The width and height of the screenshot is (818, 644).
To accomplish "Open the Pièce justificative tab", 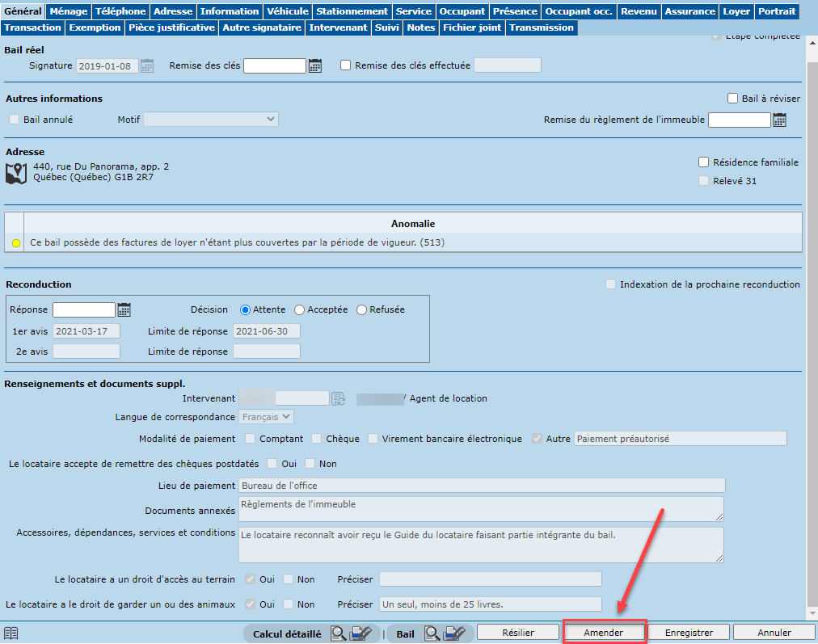I will point(172,27).
